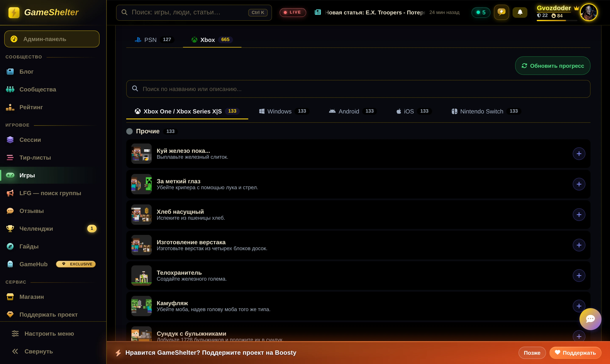610x364 pixels.
Task: Open the floating chat bubble button
Action: 590,319
